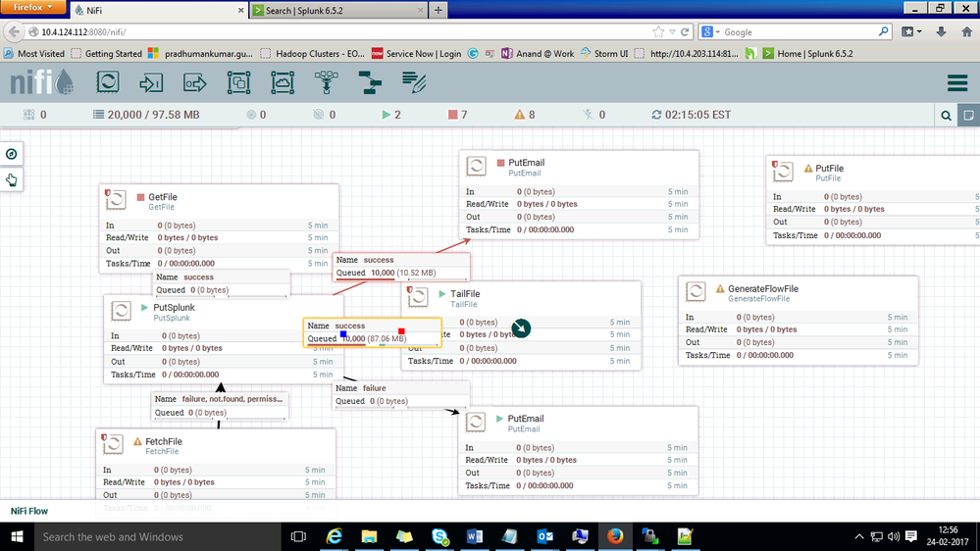Open the Home | Splunk 6.5.2 bookmark
Screen dimensions: 980x551
(808, 54)
